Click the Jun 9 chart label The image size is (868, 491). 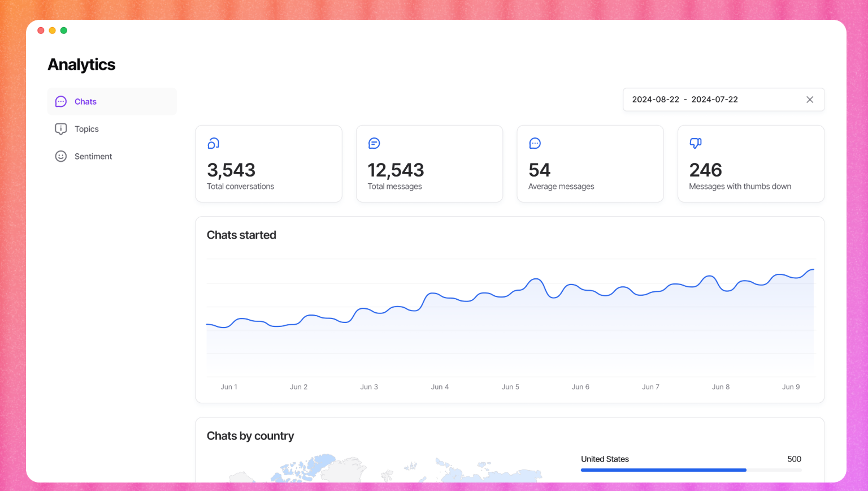pyautogui.click(x=790, y=387)
